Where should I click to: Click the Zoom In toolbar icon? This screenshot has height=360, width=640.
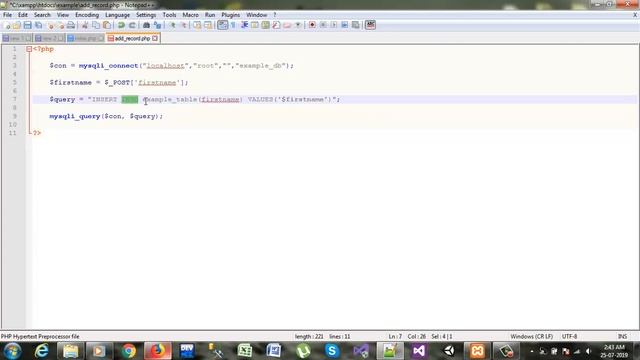click(172, 25)
